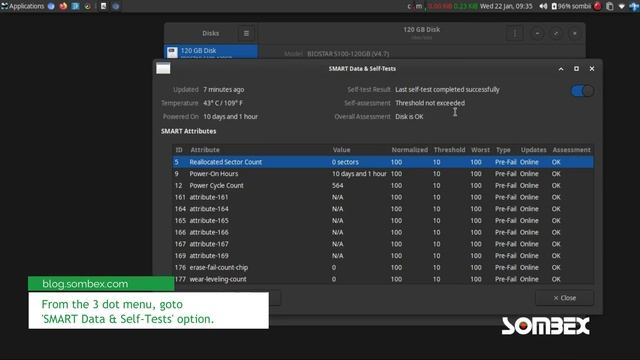Click 'Last self-test completed successfully' text
Screen dimensions: 640x360
click(x=447, y=89)
